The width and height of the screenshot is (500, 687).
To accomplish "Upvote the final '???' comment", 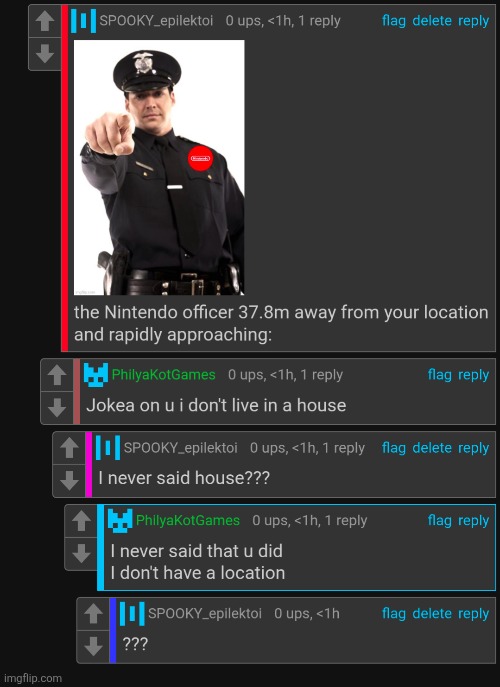I will [93, 614].
